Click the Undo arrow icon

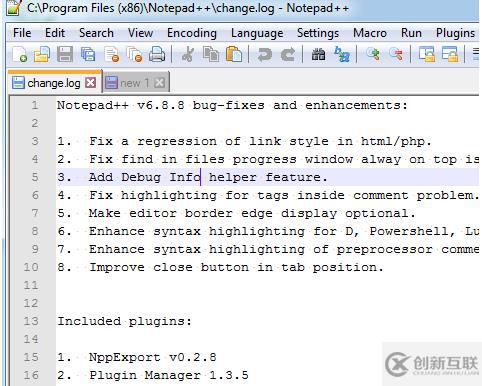tap(265, 54)
